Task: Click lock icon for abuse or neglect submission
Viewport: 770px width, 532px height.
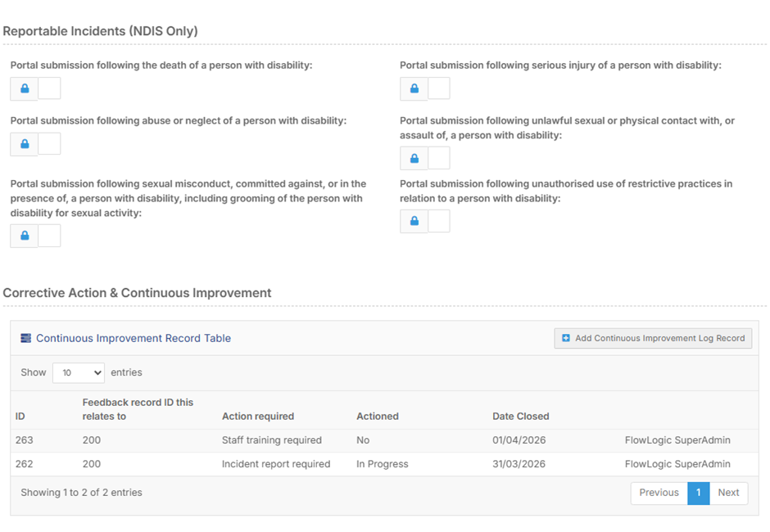Action: coord(25,144)
